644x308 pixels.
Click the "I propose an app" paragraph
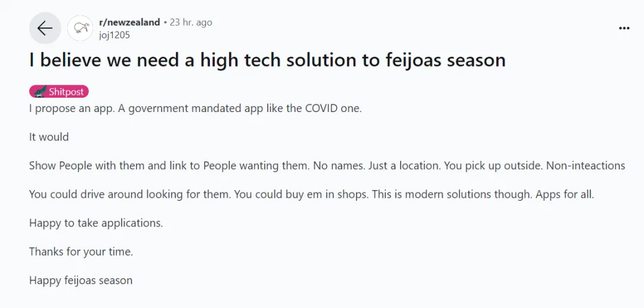point(195,108)
